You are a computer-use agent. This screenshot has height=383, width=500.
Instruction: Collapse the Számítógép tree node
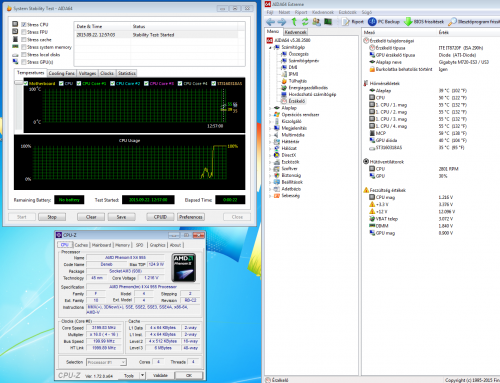tap(270, 48)
